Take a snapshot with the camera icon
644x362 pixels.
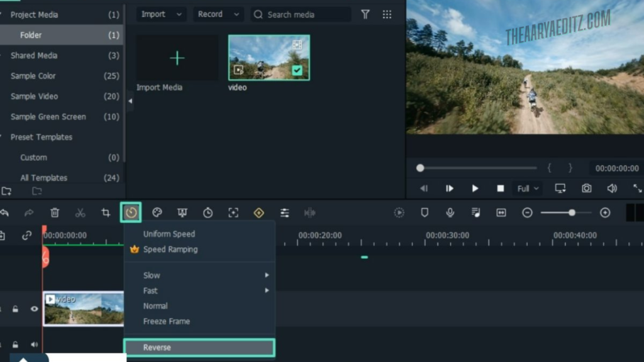587,188
